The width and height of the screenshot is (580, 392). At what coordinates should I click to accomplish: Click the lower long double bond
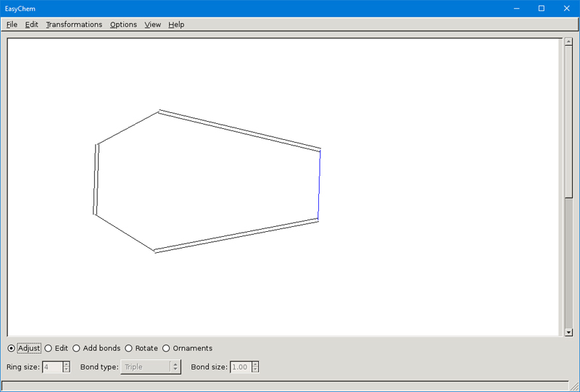[x=236, y=235]
